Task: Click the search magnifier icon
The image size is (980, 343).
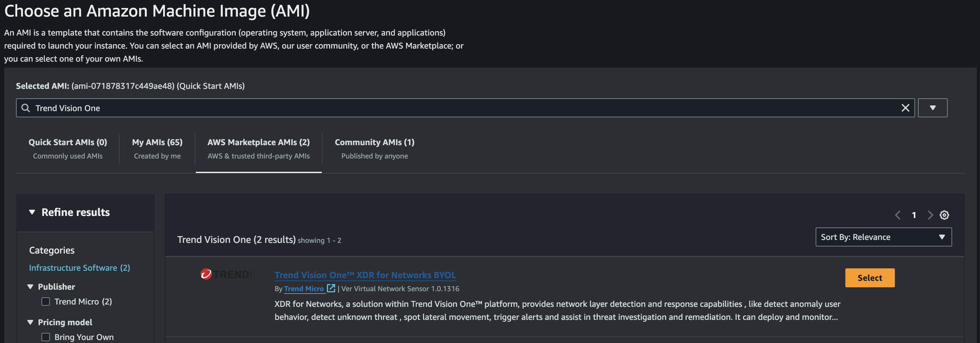Action: pyautogui.click(x=26, y=108)
